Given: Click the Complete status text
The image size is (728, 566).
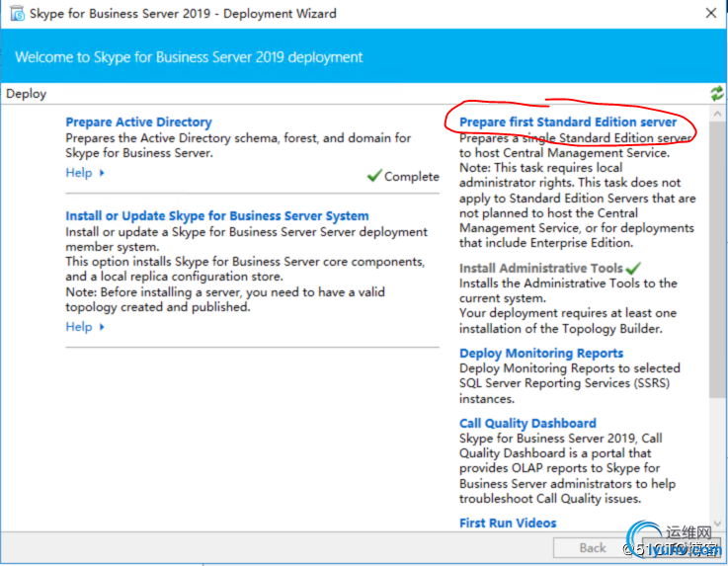Looking at the screenshot, I should [x=411, y=177].
